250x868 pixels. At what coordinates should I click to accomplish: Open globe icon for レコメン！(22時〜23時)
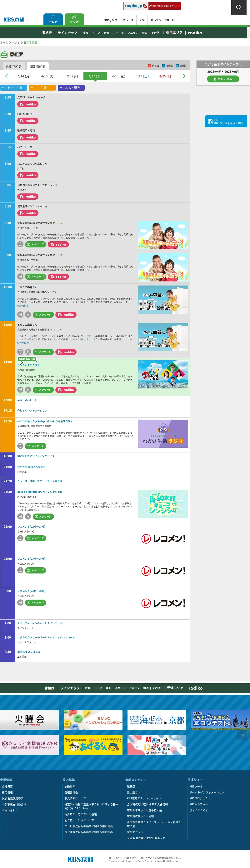click(20, 539)
